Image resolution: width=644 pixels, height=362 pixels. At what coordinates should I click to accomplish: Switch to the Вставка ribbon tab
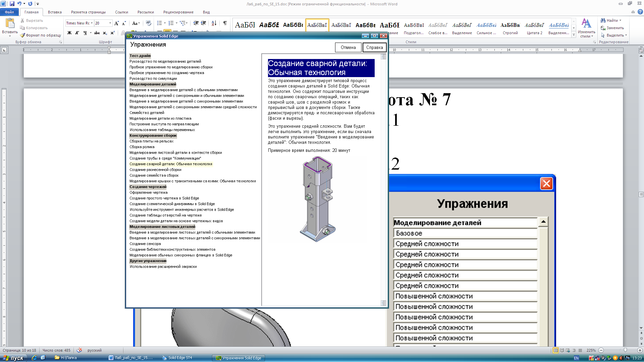pos(55,12)
